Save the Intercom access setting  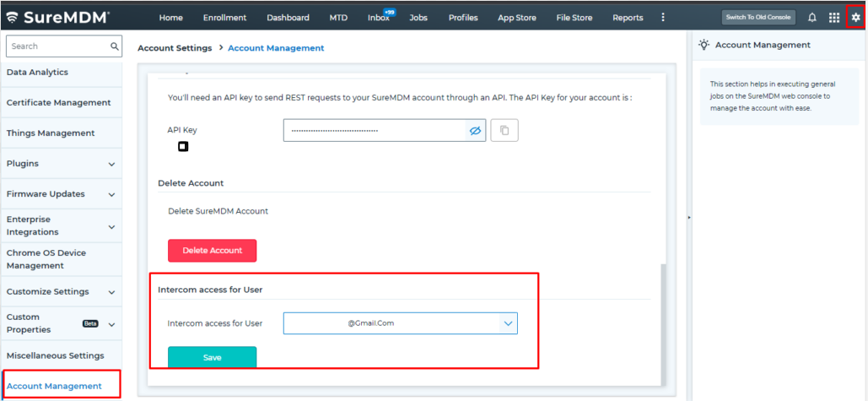[212, 357]
